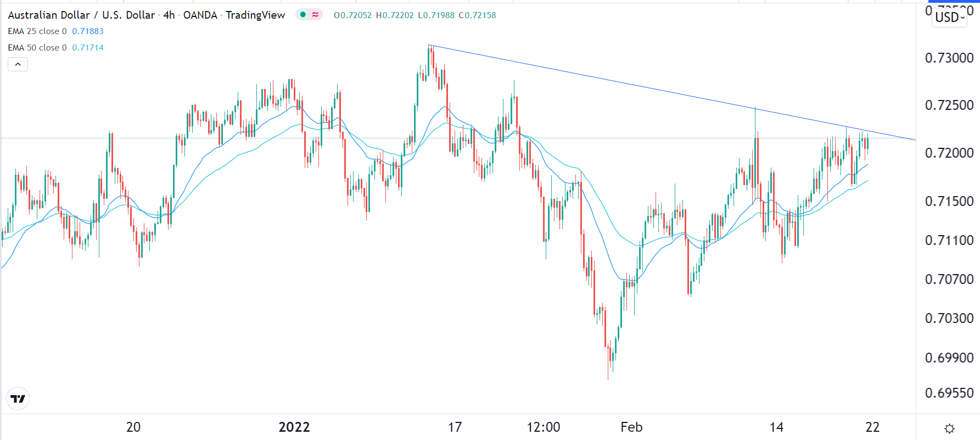This screenshot has height=440, width=980.
Task: Click the green market status dot
Action: pyautogui.click(x=303, y=15)
